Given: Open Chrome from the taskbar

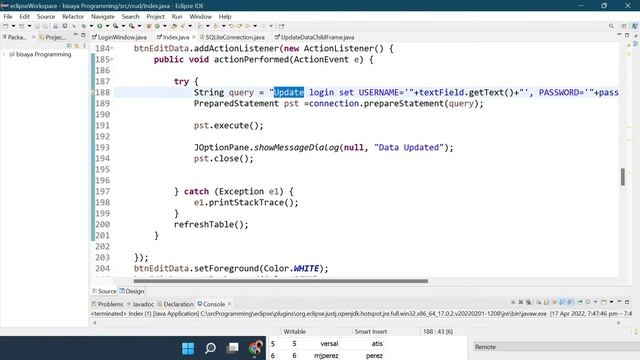Looking at the screenshot, I should click(256, 349).
